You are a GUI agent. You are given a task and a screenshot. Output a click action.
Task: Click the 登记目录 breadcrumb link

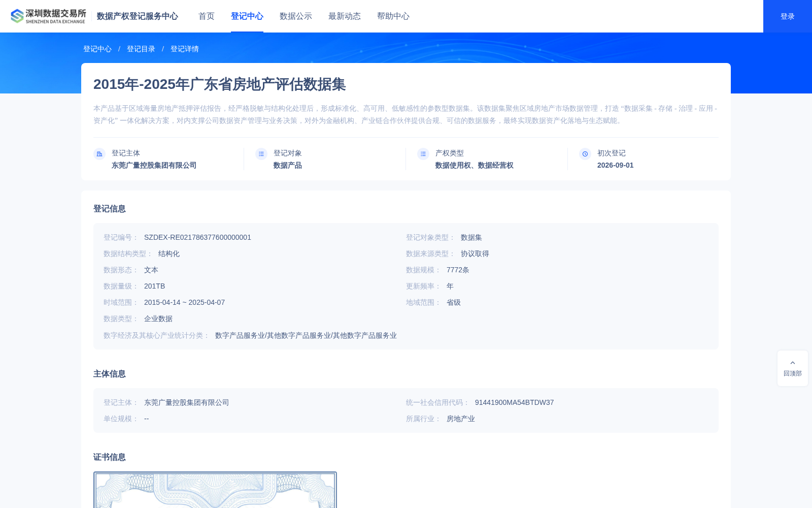[x=141, y=49]
